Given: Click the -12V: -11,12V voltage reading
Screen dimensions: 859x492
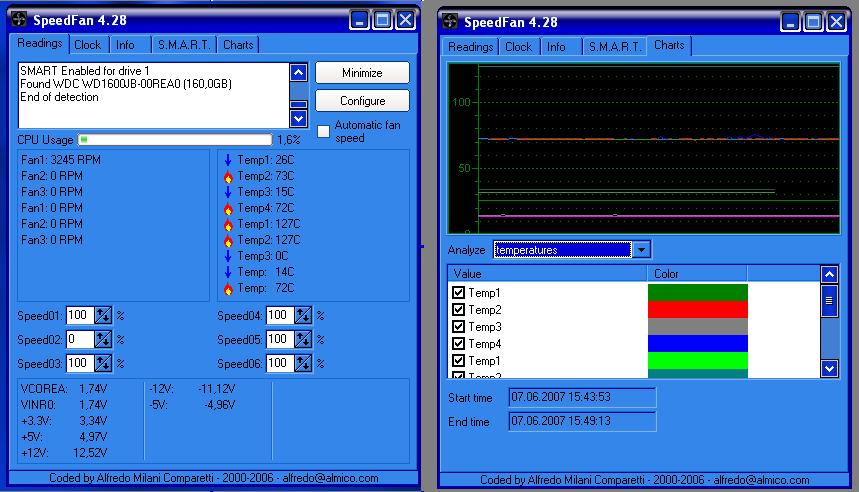Looking at the screenshot, I should point(192,389).
